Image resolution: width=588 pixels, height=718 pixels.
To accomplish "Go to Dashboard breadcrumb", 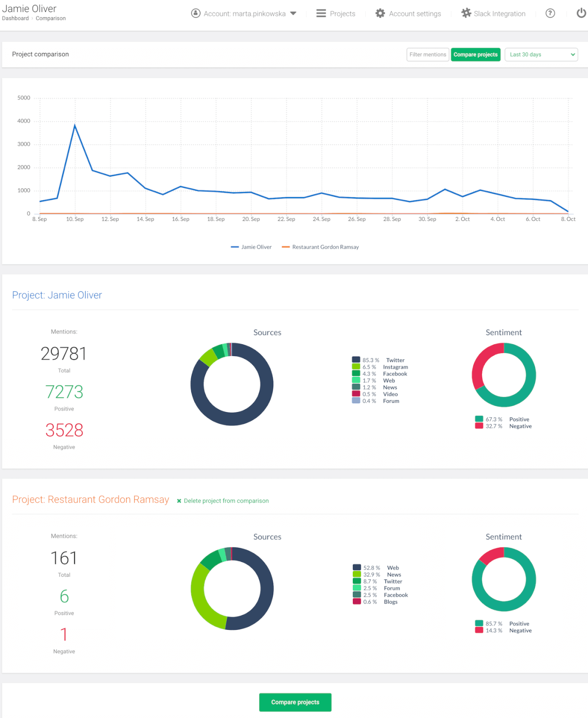I will click(x=15, y=19).
